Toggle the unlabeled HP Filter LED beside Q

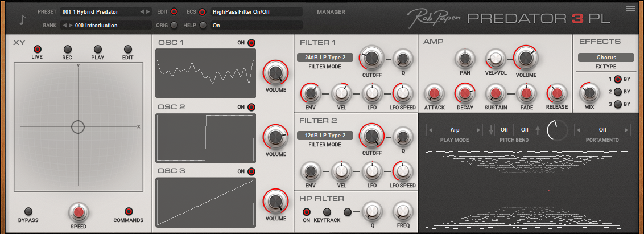348,212
